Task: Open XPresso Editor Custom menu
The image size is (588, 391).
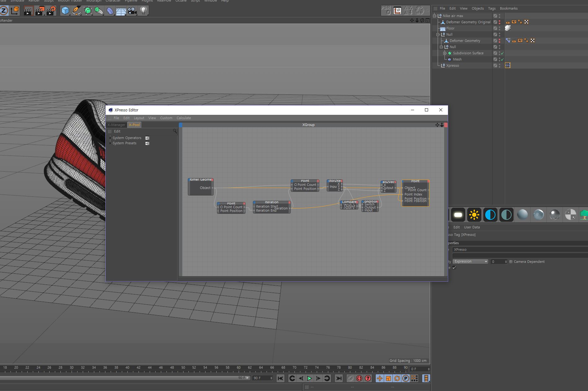Action: click(x=166, y=118)
